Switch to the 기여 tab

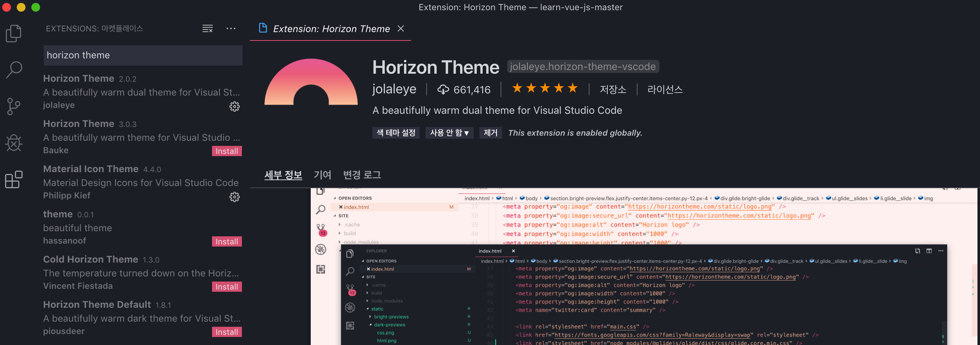pos(322,175)
